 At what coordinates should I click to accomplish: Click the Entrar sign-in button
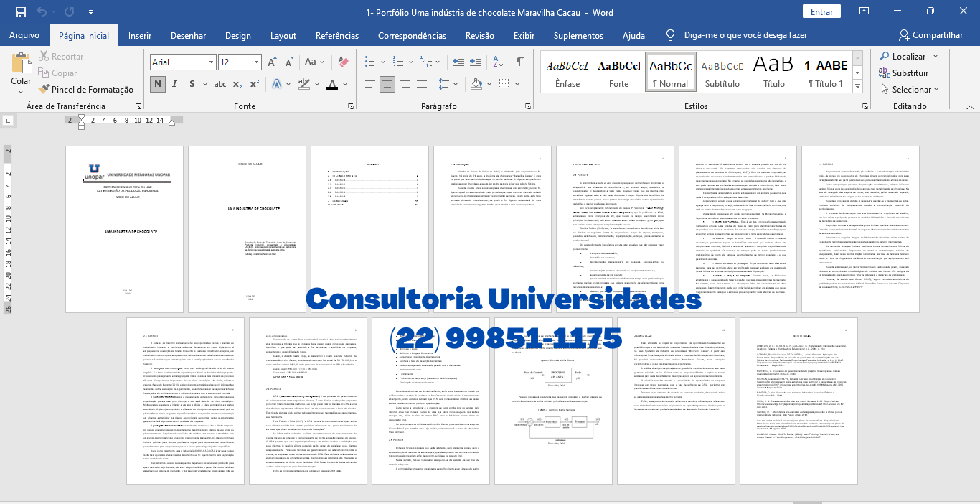[x=821, y=12]
